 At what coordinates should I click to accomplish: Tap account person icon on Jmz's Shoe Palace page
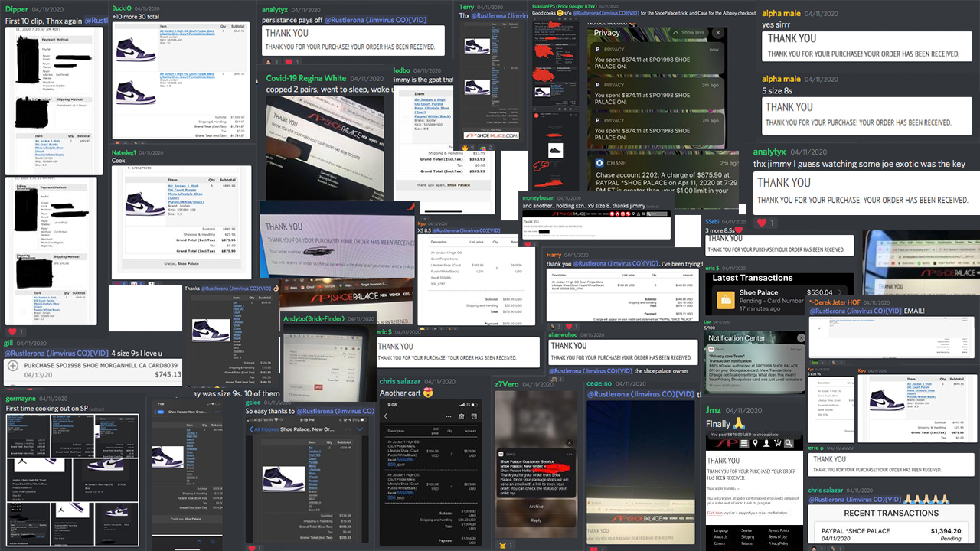766,443
